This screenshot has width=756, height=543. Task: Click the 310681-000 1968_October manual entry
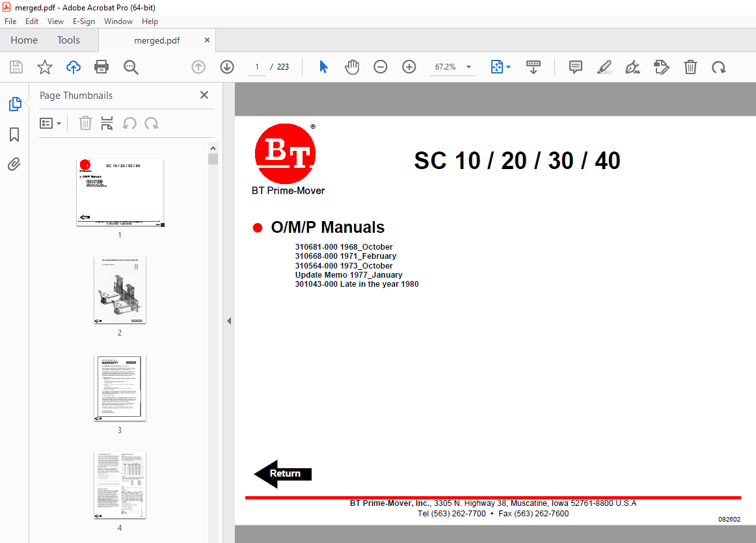[x=344, y=246]
